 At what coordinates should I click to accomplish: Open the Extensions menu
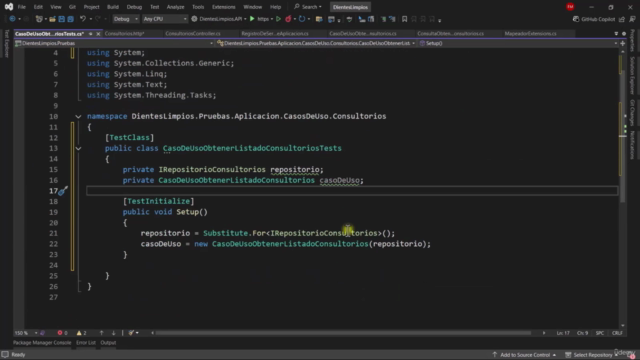click(224, 7)
